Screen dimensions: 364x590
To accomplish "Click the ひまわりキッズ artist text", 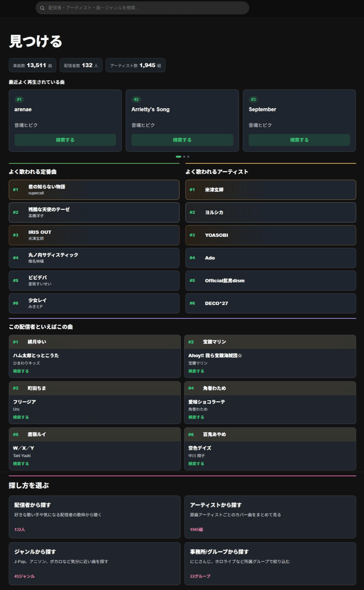I will 26,363.
